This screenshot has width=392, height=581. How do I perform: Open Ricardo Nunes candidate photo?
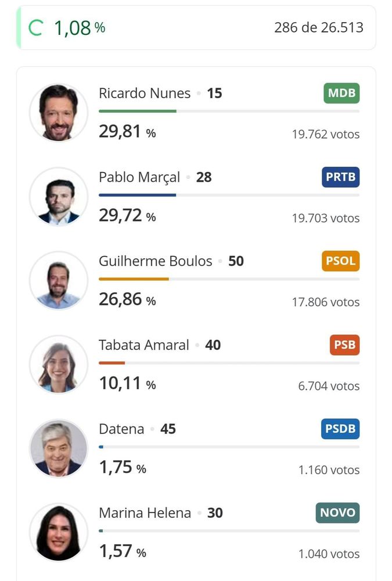(59, 113)
